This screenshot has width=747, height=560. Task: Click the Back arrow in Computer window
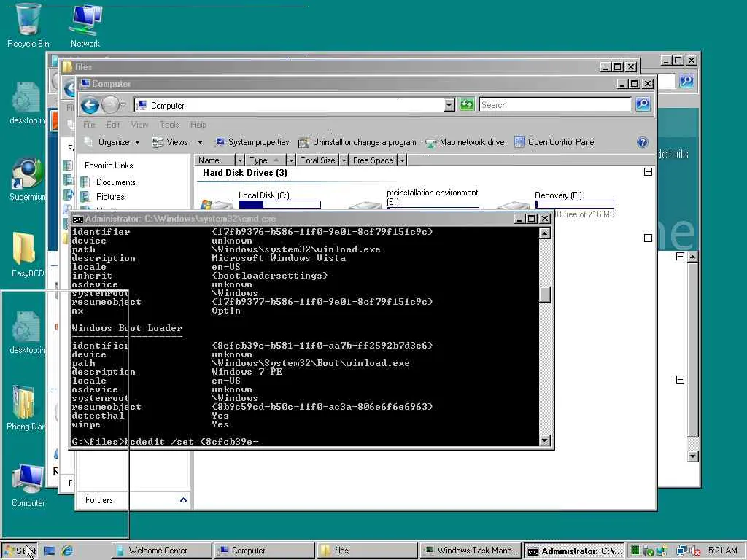pyautogui.click(x=90, y=105)
